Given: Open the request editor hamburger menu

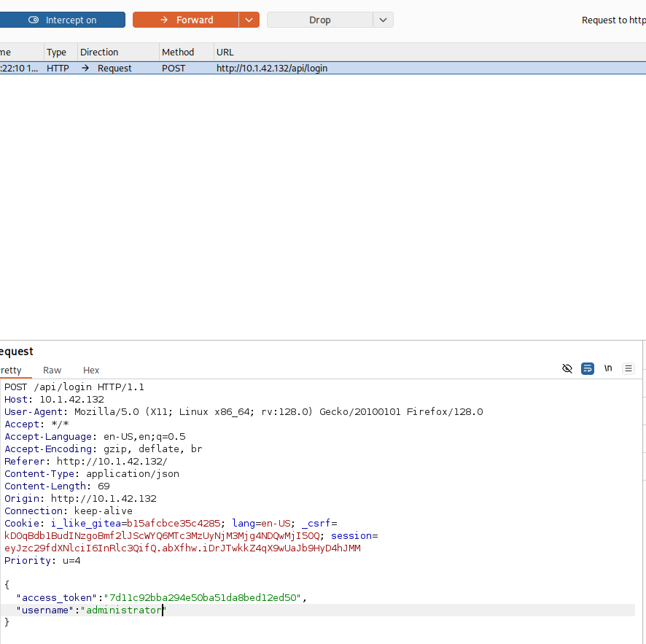Looking at the screenshot, I should (629, 369).
